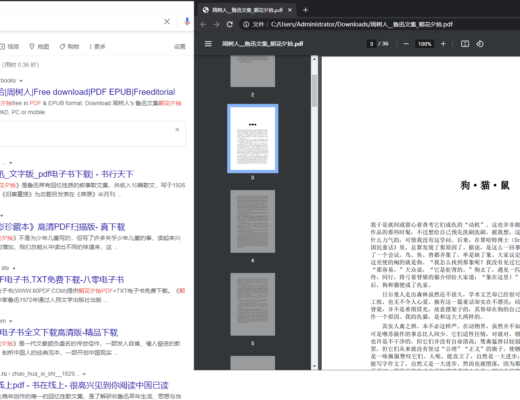Jump to page 4 thumbnail
Screen dimensions: 520x400
tap(253, 221)
